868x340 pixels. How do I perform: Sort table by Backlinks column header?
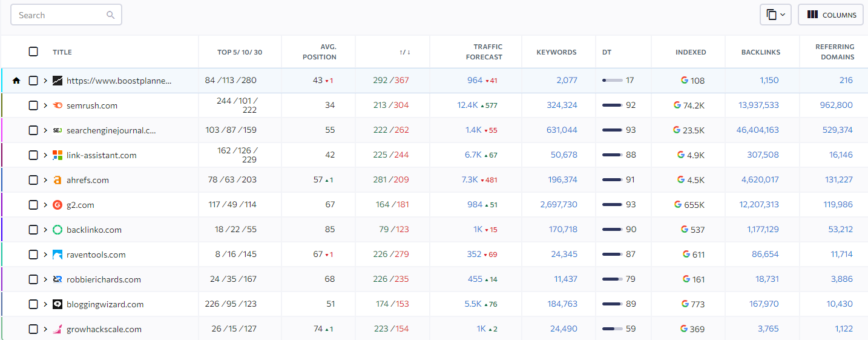tap(760, 52)
